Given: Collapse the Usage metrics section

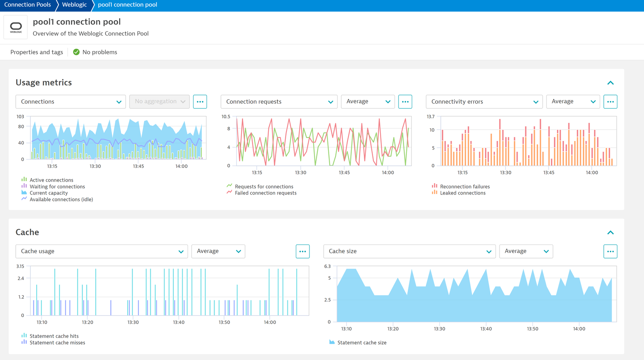Looking at the screenshot, I should [611, 83].
